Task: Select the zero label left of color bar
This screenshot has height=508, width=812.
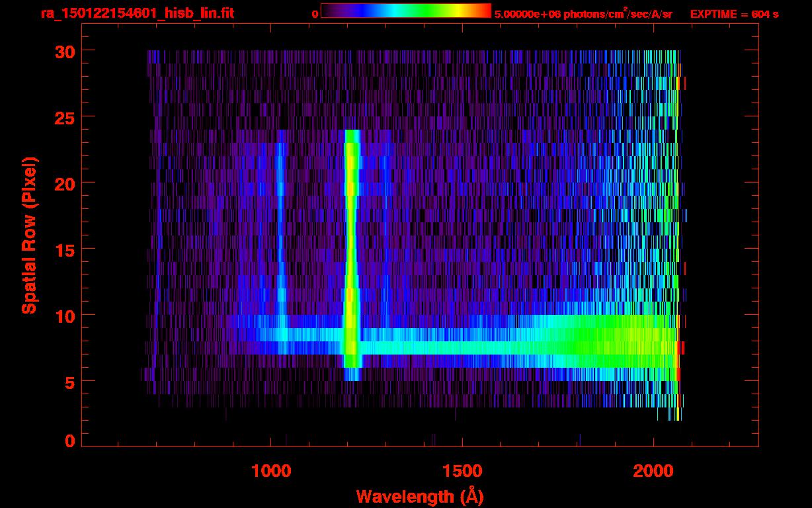Action: [315, 14]
